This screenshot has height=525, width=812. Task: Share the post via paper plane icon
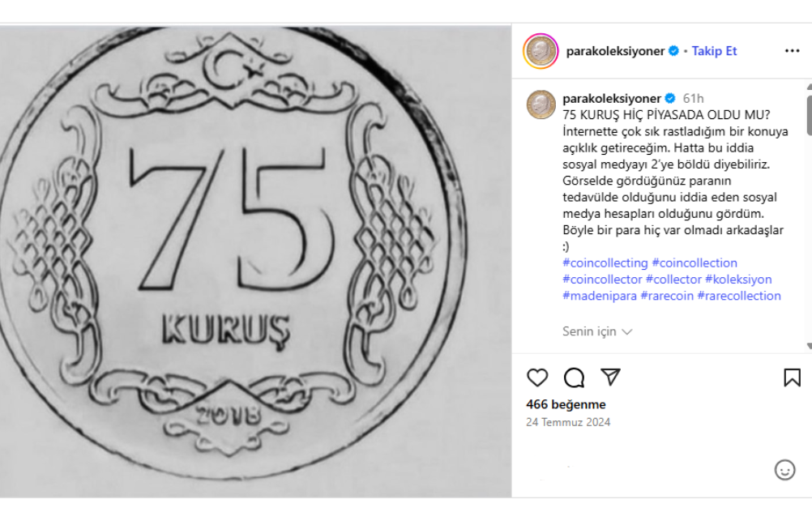(x=610, y=377)
